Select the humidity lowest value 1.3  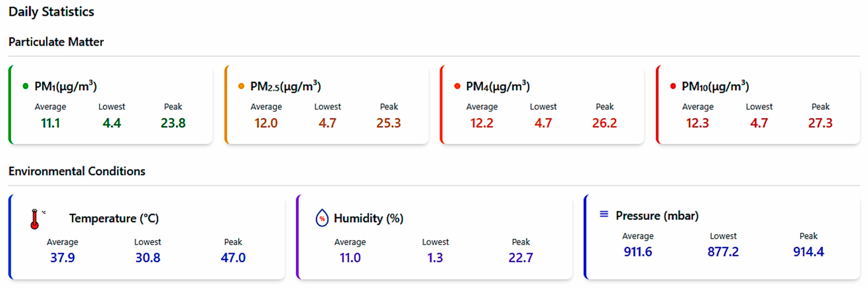(x=435, y=258)
